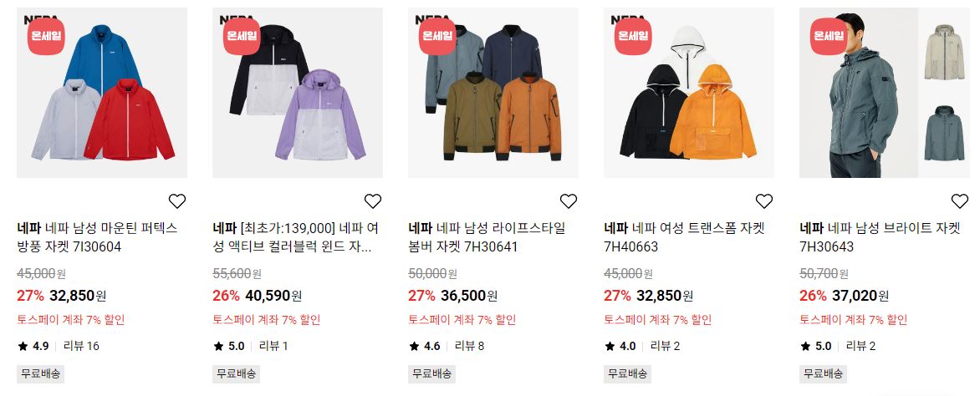Toggle wishlist heart for 브라이트 자켓

960,201
